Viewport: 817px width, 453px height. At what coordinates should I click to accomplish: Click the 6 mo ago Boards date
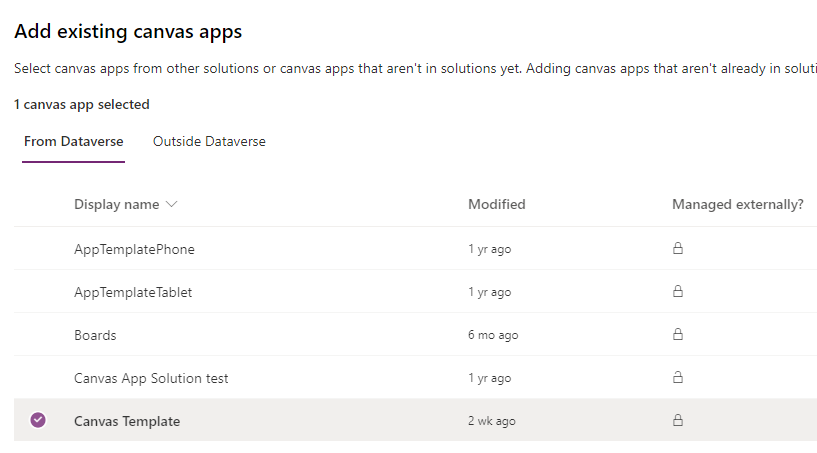[493, 335]
